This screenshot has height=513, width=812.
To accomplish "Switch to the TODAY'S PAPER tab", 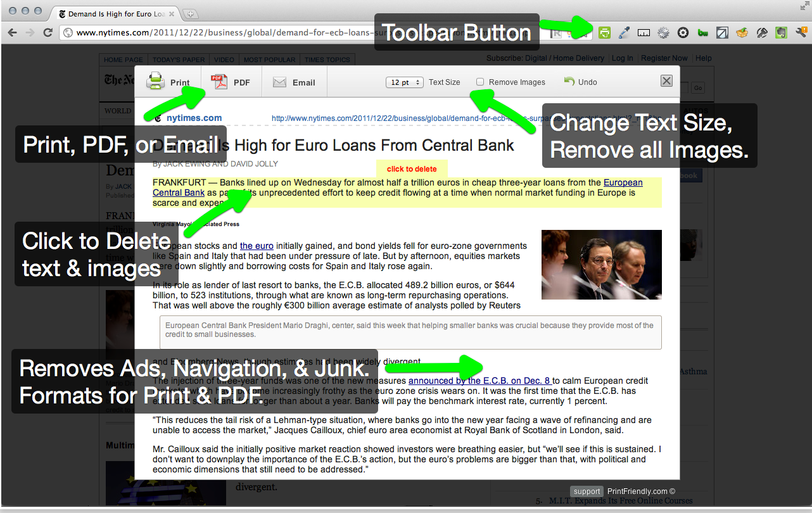I will (177, 59).
